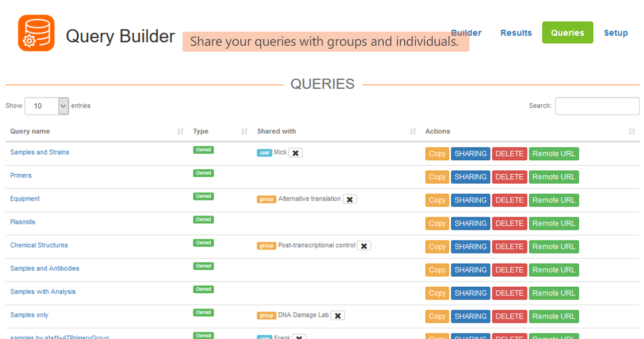Delete the Chemical Structures query
This screenshot has height=339, width=644.
510,247
